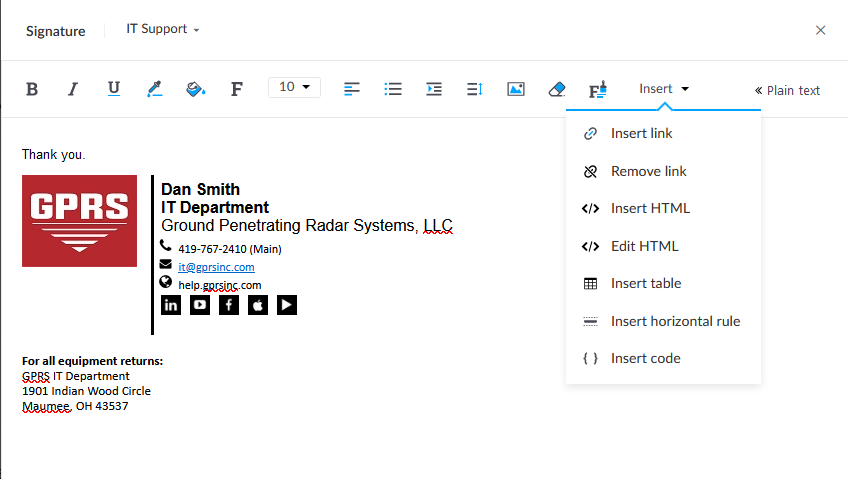Screen dimensions: 848x479
Task: Open the IT Support signature dropdown
Action: (163, 29)
